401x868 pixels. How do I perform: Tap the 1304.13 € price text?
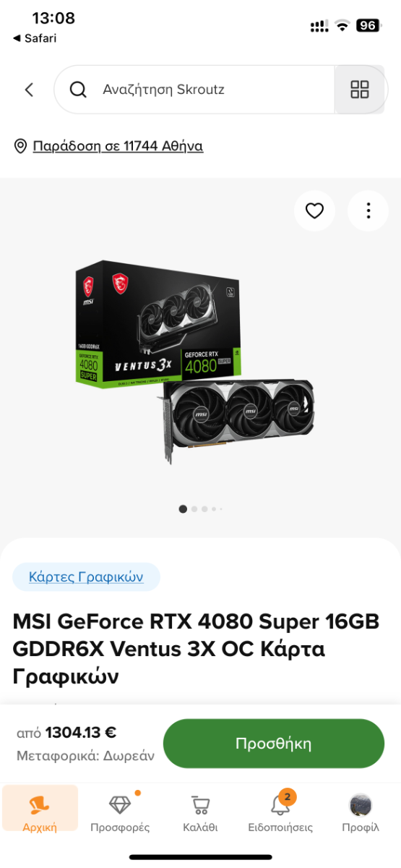click(x=81, y=733)
